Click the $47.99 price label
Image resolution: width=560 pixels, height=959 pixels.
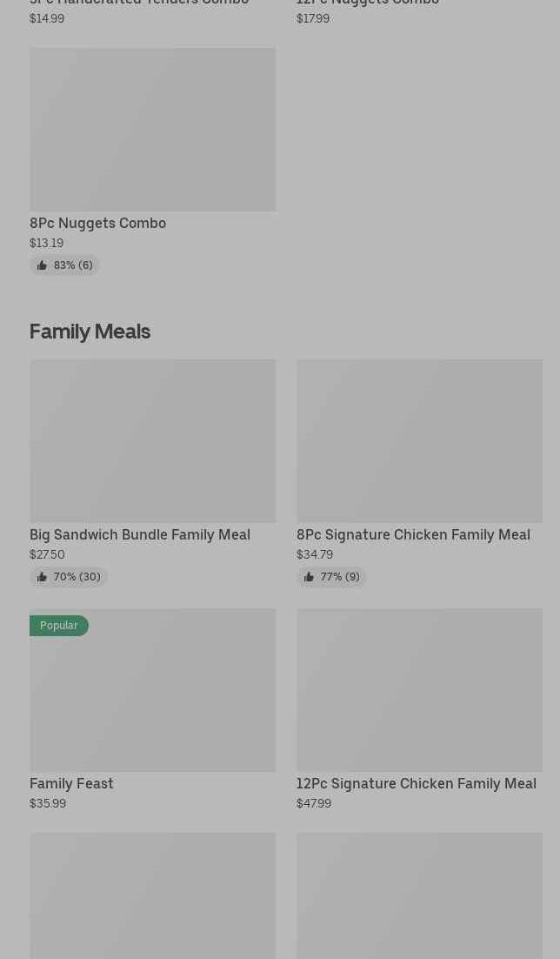[x=313, y=804]
